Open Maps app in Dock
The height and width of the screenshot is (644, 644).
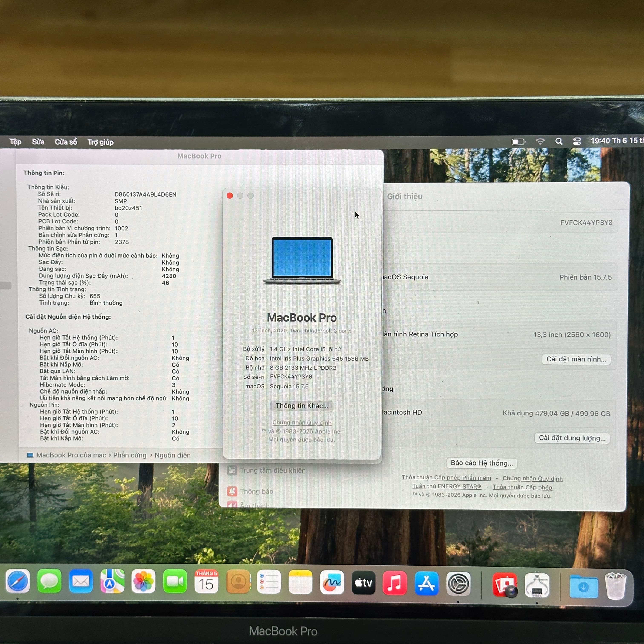pos(112,581)
